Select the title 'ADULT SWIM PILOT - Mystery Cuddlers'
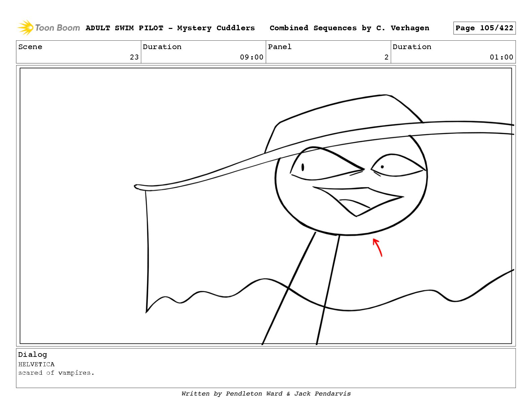Screen dimensions: 532x412 pos(170,28)
